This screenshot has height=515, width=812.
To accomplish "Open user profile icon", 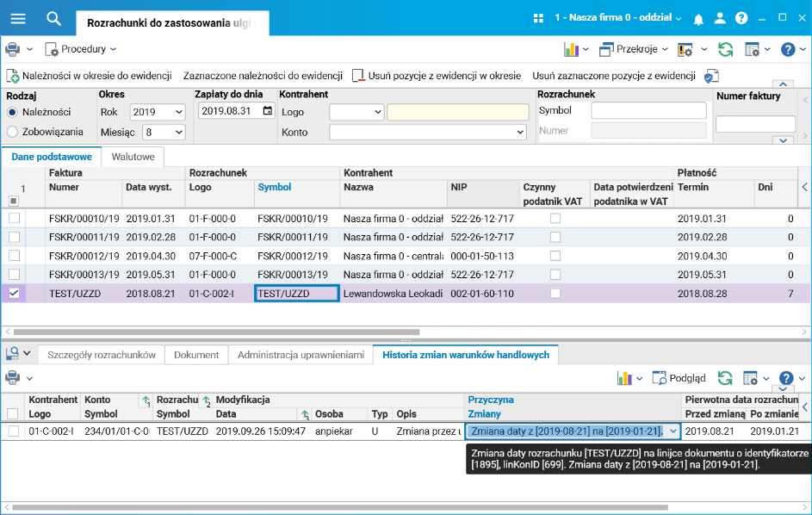I will (720, 18).
